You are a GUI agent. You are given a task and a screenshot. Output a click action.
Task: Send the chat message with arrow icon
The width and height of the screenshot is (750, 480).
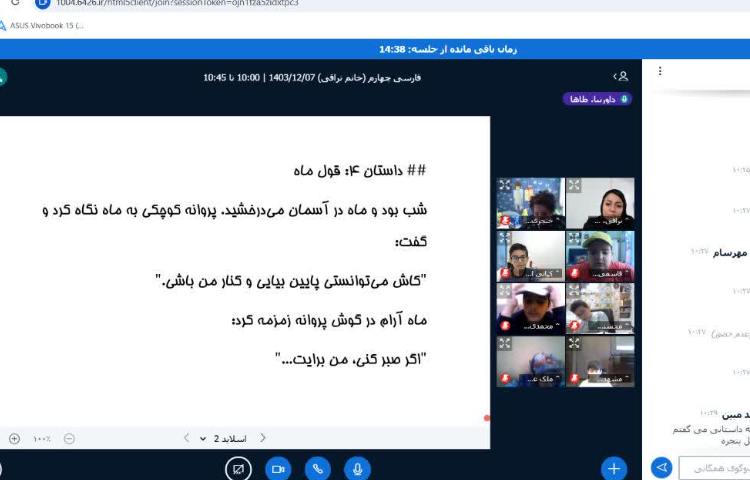[661, 467]
